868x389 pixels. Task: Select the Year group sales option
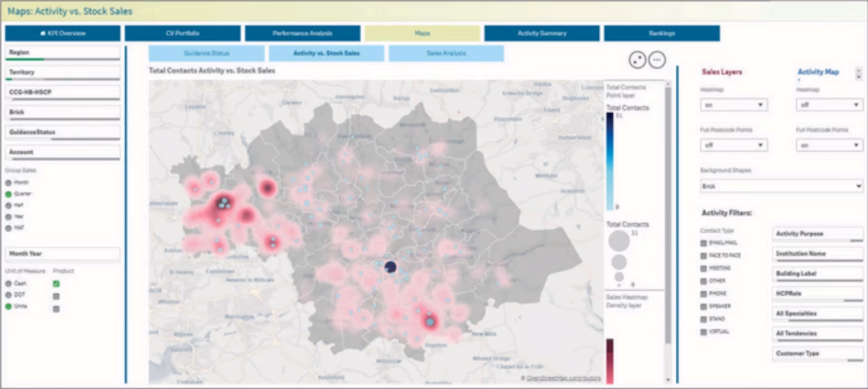(8, 217)
